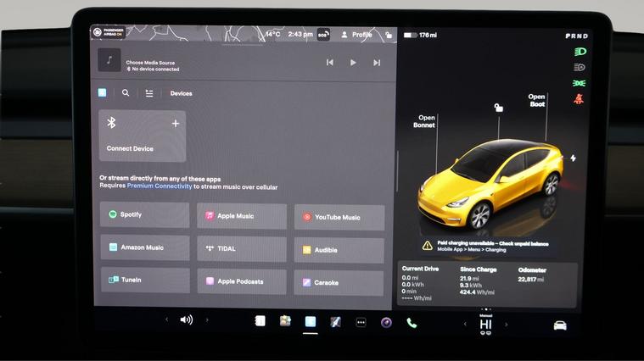Tap the charging bolt icon beside the car
Image resolution: width=644 pixels, height=361 pixels.
pos(574,158)
